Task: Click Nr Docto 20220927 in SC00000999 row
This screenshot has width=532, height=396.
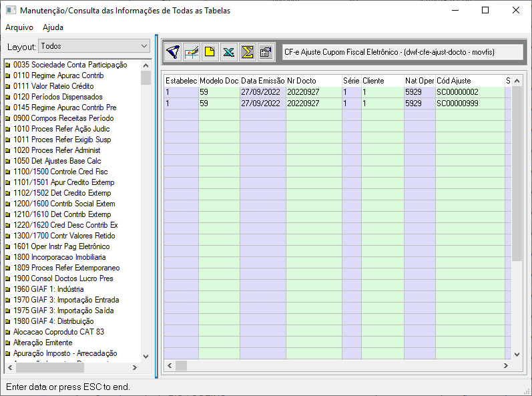Action: coord(314,104)
